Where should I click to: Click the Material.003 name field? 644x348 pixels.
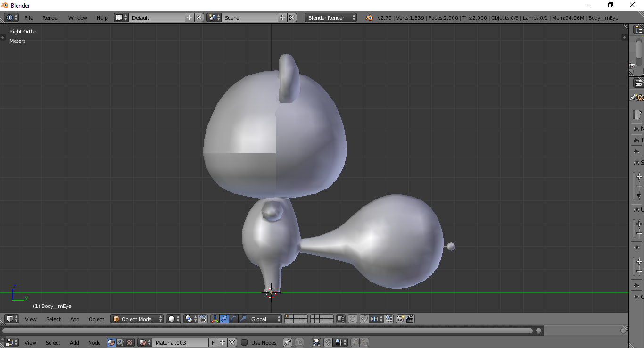click(181, 342)
